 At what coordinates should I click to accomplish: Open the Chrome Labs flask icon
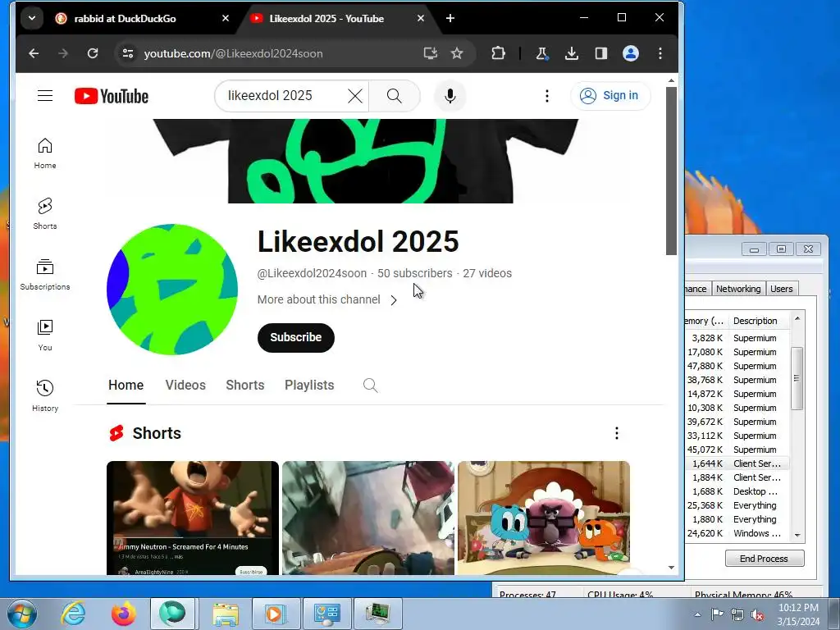(x=541, y=53)
